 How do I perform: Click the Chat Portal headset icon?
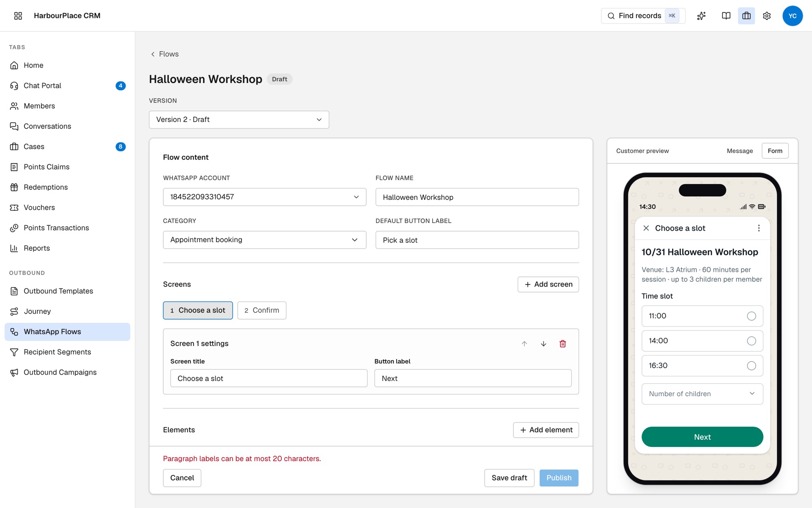(14, 86)
